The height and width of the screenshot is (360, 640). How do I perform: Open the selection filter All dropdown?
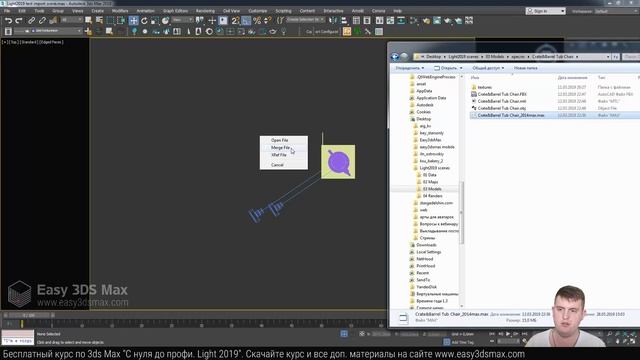tap(71, 20)
